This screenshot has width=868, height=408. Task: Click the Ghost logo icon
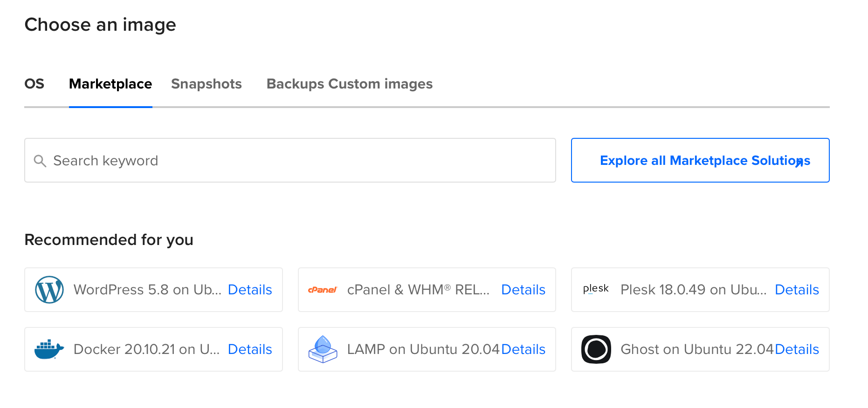(596, 349)
